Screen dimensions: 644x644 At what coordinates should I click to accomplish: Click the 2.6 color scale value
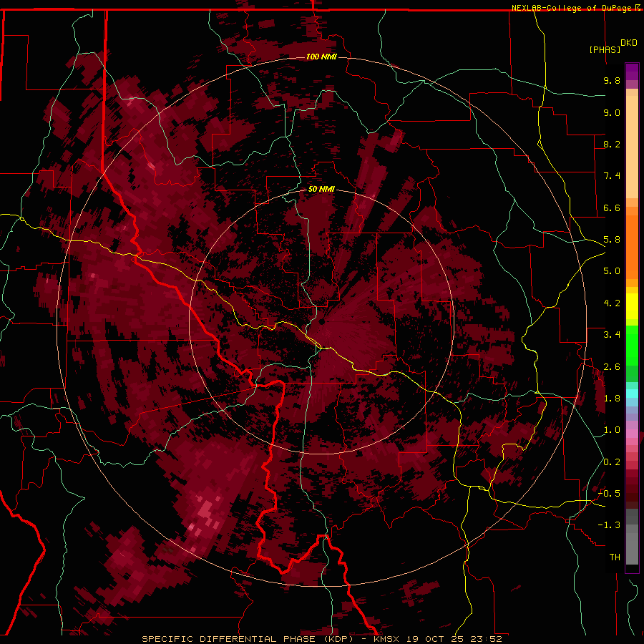point(612,367)
